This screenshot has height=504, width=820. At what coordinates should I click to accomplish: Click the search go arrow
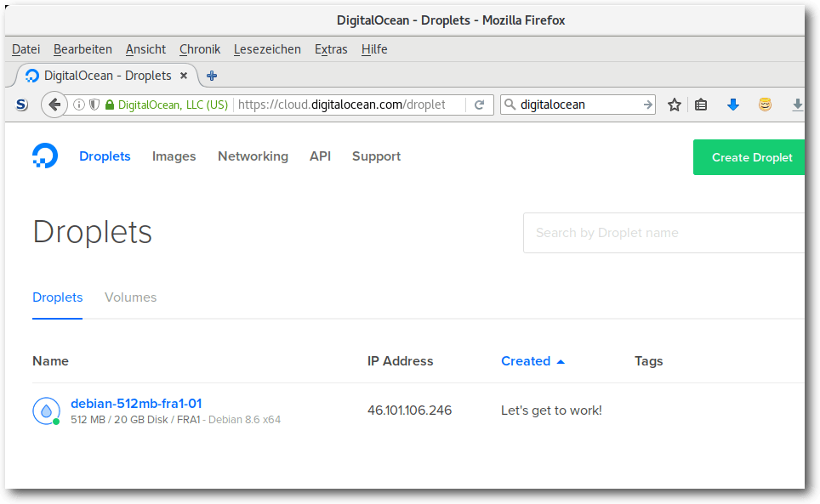pyautogui.click(x=647, y=105)
